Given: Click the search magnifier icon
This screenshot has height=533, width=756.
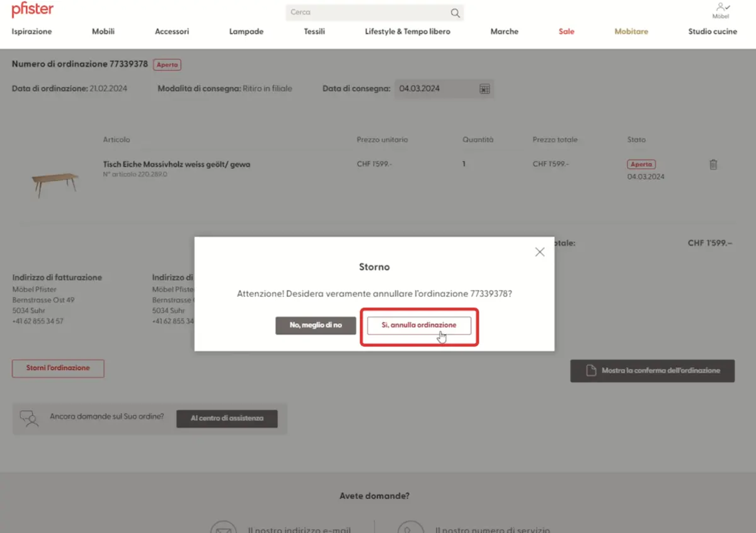Looking at the screenshot, I should pos(455,13).
